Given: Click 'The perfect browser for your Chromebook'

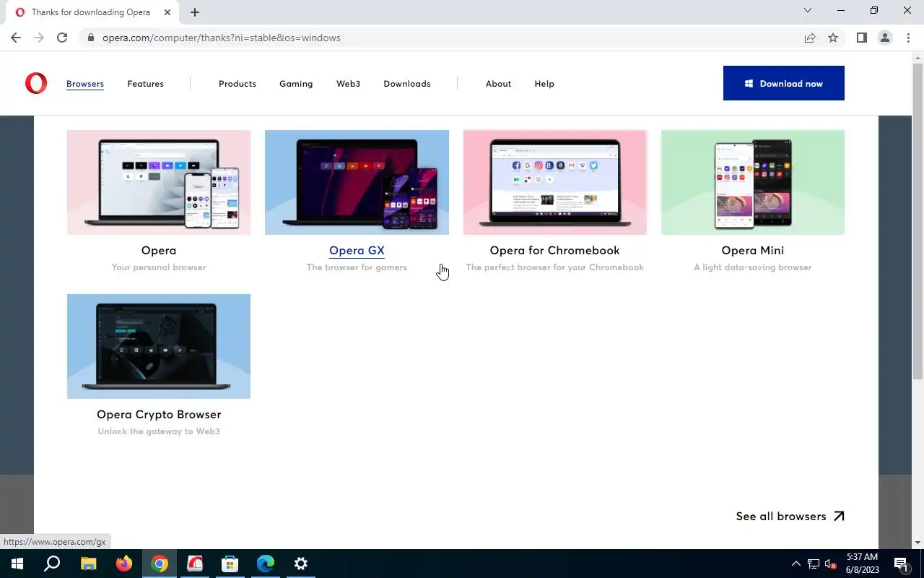Looking at the screenshot, I should (x=555, y=267).
